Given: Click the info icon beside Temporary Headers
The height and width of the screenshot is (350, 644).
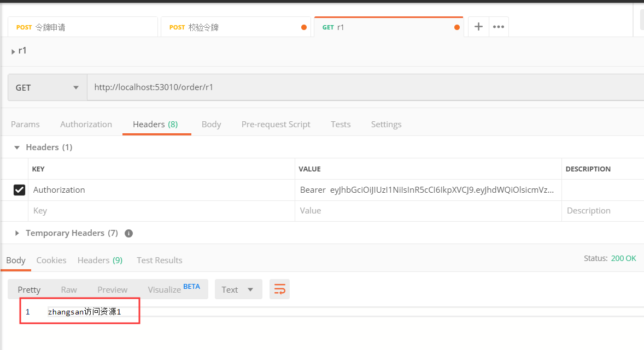Looking at the screenshot, I should (x=128, y=233).
